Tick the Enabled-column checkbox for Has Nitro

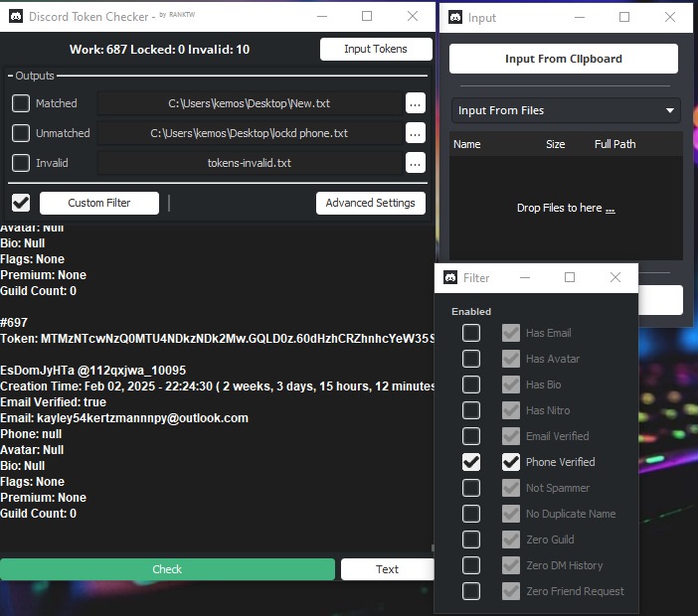(x=471, y=410)
